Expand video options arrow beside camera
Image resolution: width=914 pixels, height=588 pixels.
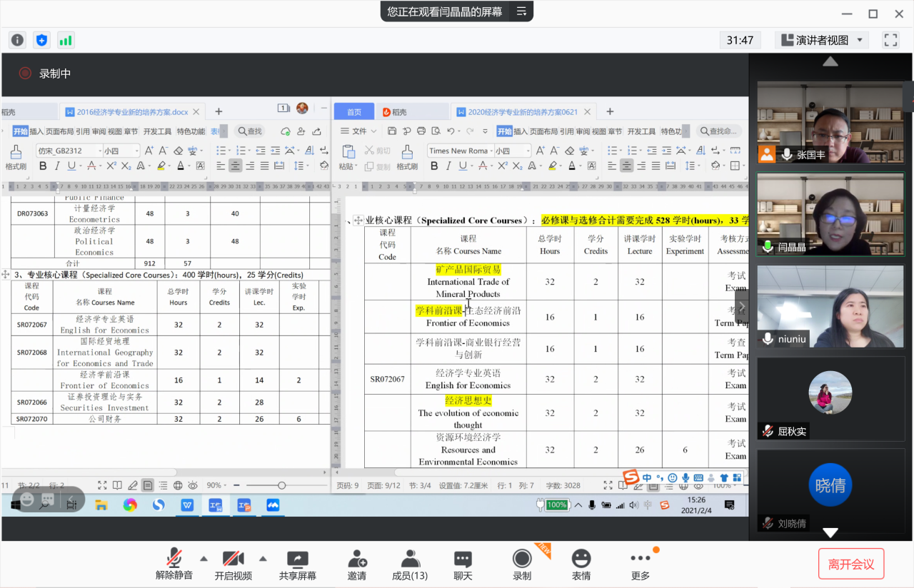(263, 559)
